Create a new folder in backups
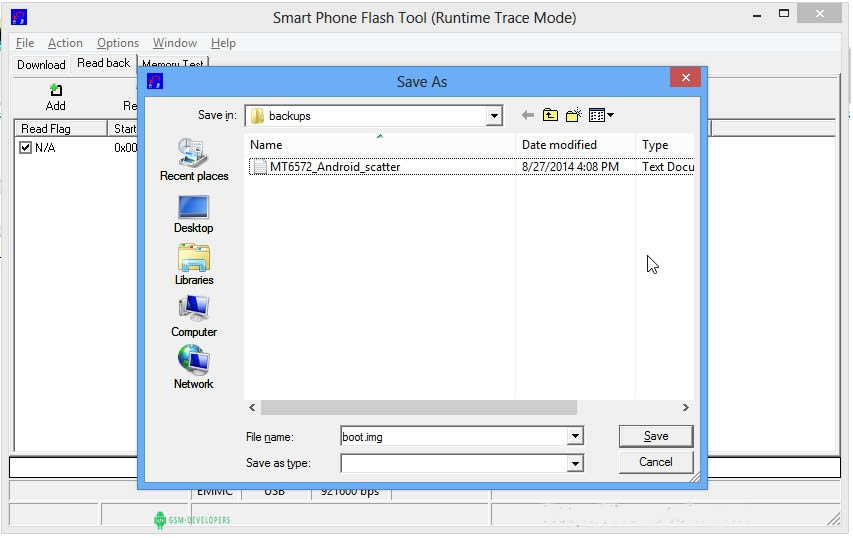This screenshot has width=853, height=538. tap(573, 115)
